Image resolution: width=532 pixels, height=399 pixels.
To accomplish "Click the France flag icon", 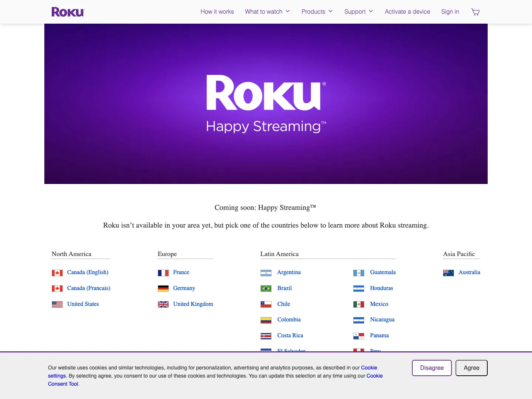I will (x=163, y=273).
